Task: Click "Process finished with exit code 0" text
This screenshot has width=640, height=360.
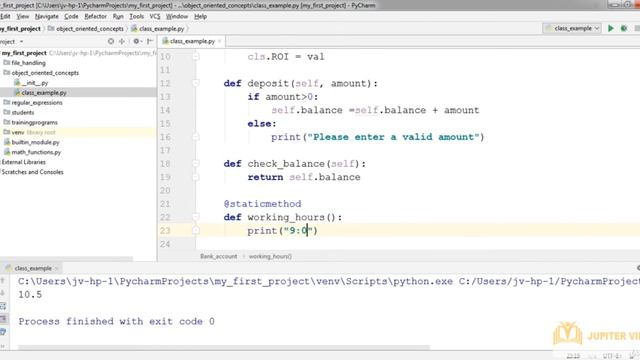Action: [116, 321]
